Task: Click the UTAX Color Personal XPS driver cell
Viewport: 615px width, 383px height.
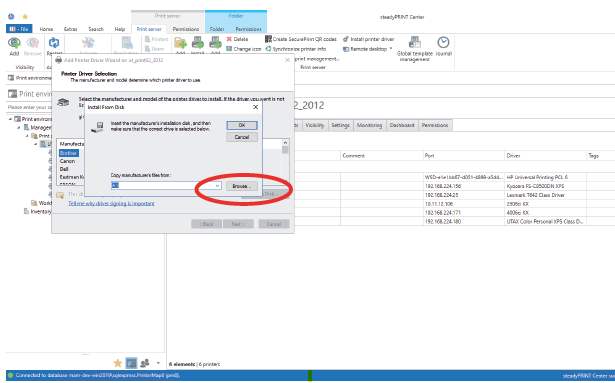Action: point(545,222)
